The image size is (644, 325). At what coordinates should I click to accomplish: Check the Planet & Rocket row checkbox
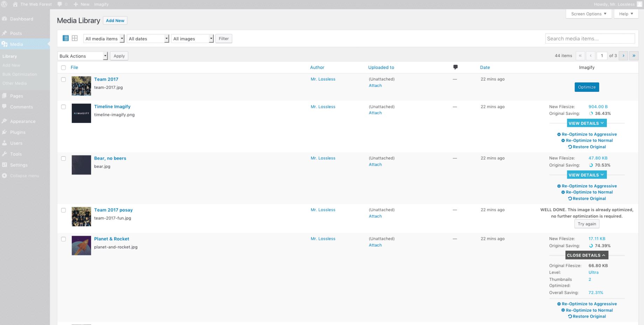point(63,239)
